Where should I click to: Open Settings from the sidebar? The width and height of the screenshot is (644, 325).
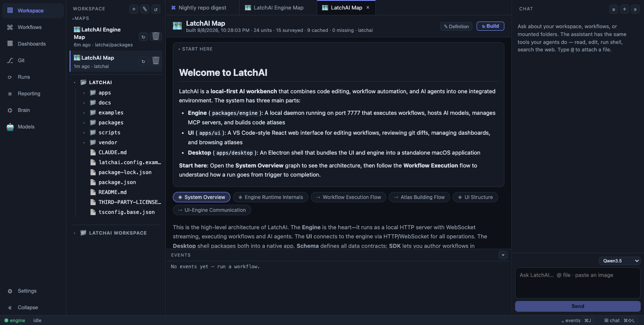click(33, 291)
